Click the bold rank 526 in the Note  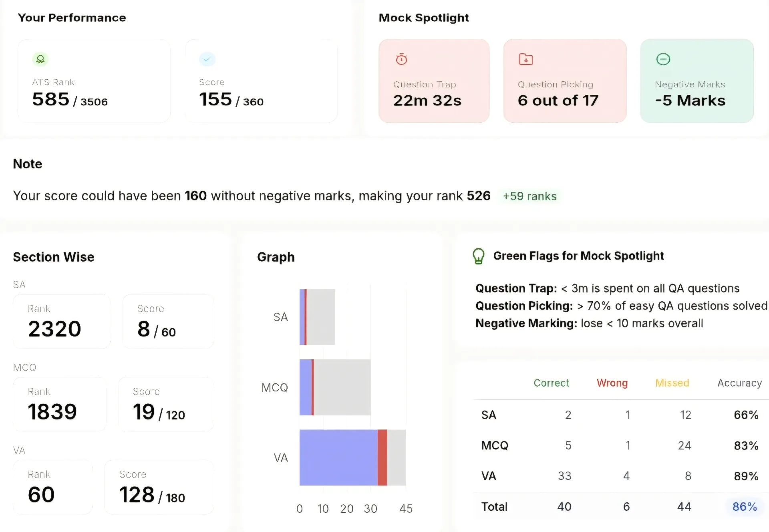479,195
